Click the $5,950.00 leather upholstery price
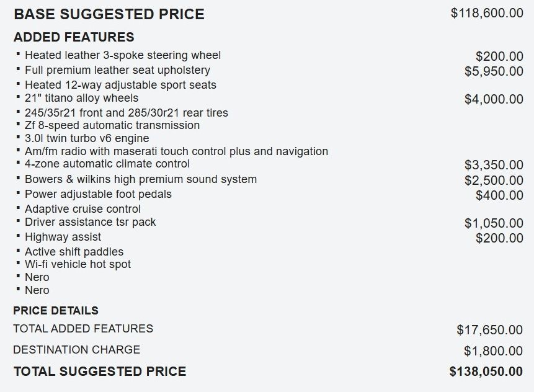The height and width of the screenshot is (392, 534). pos(493,71)
